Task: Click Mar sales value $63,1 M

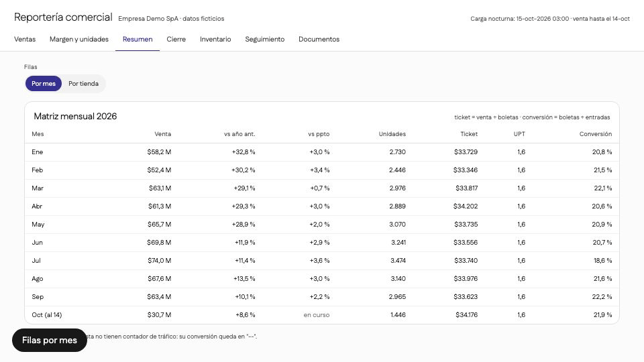Action: coord(160,188)
